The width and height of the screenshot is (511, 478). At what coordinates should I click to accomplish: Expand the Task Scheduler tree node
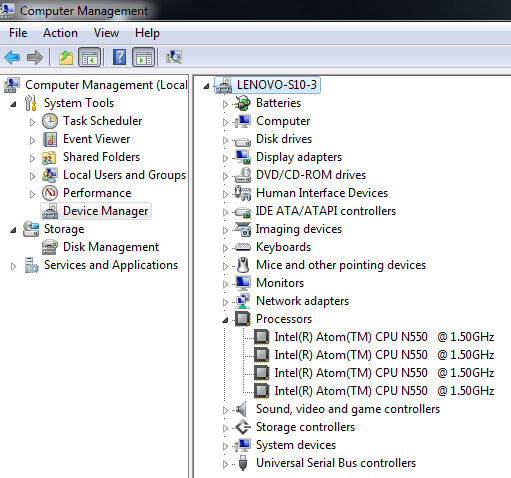coord(32,122)
